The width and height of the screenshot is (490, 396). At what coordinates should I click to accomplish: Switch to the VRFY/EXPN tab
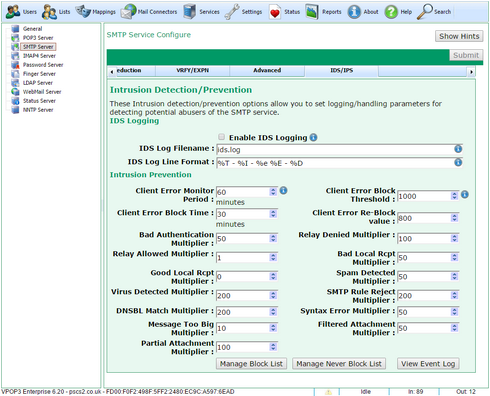[192, 71]
